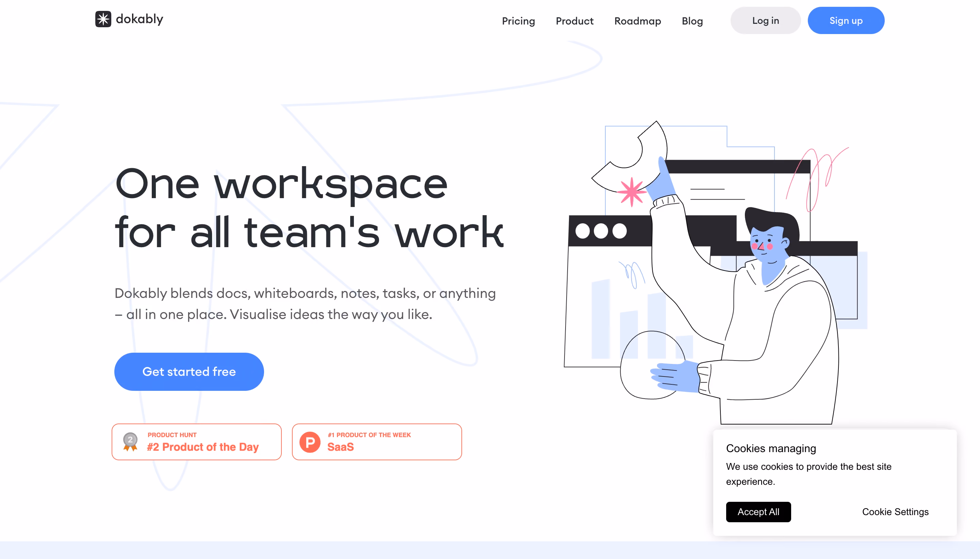Click the Log in button
This screenshot has height=559, width=980.
click(x=765, y=20)
